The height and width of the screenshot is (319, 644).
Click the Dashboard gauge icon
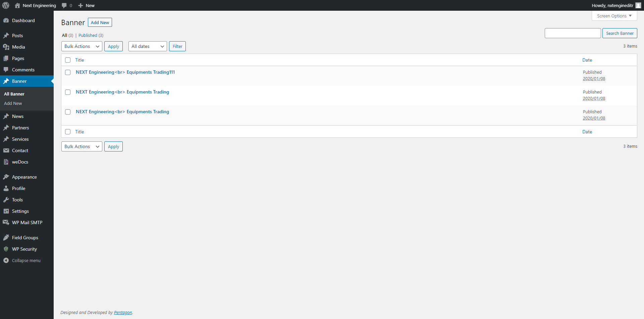(6, 20)
